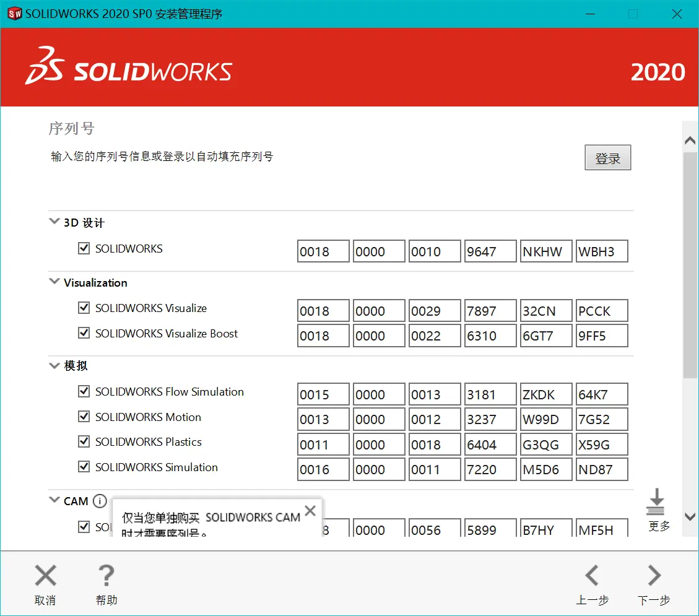Click Visualize serial field 7897
The image size is (699, 616).
click(x=490, y=310)
